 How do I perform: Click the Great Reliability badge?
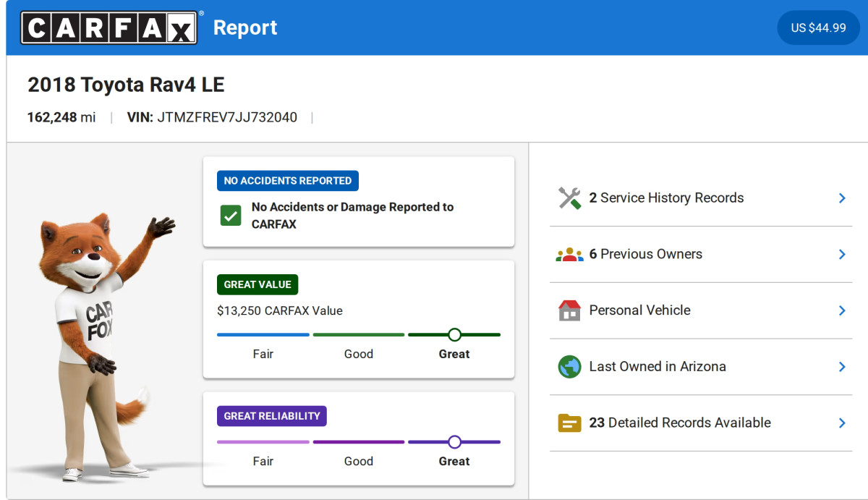[272, 416]
